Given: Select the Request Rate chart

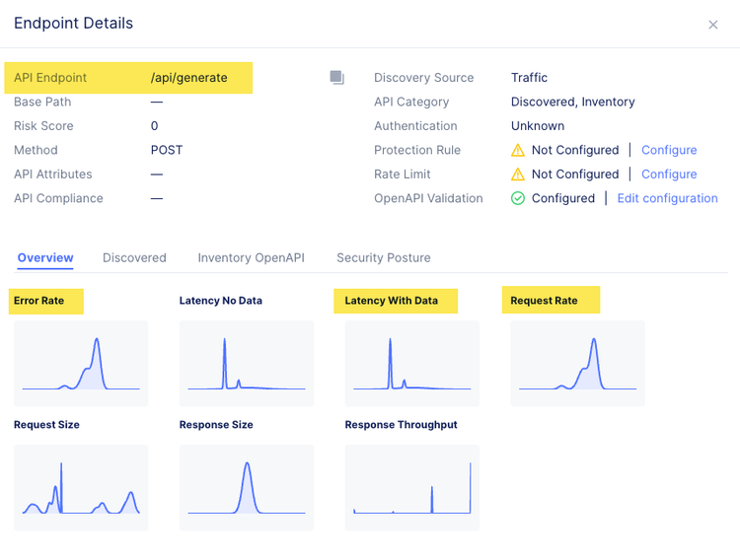Looking at the screenshot, I should (578, 363).
